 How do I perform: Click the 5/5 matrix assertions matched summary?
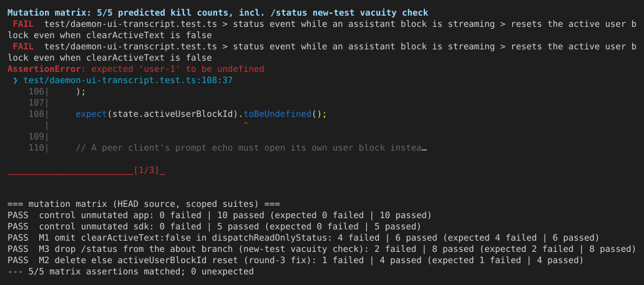[x=130, y=271]
